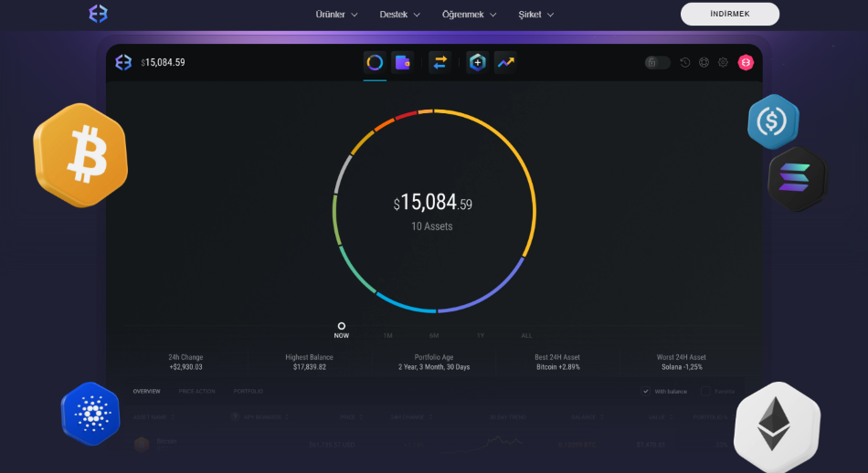
Task: Click the Best 24H Asset Bitcoin stat
Action: (557, 362)
